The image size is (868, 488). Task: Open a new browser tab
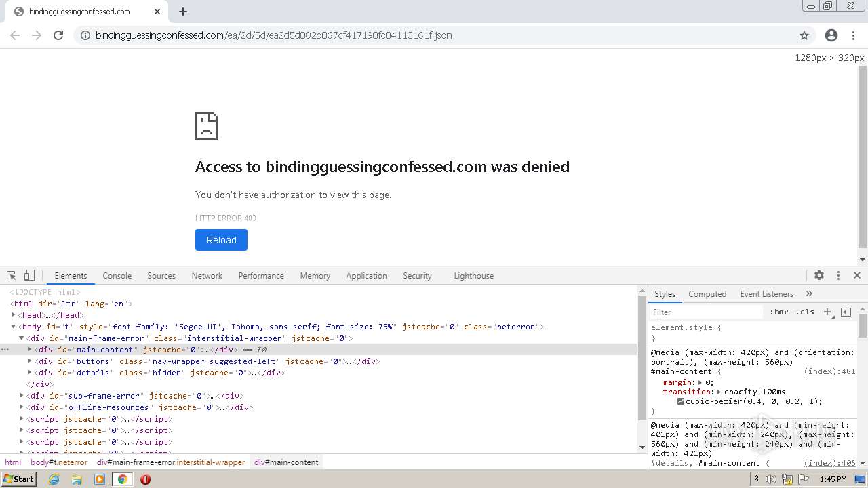pos(183,12)
